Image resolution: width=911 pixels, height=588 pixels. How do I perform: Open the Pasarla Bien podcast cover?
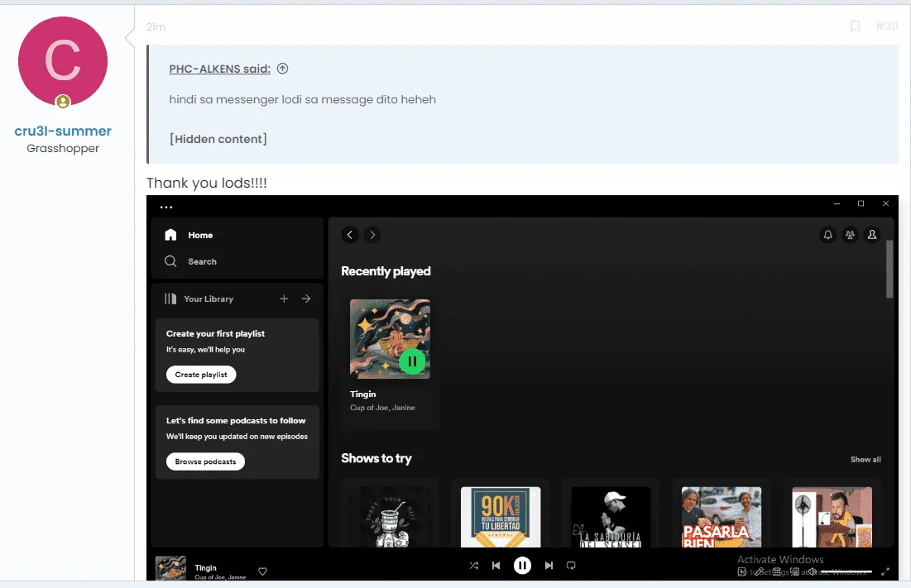point(722,517)
